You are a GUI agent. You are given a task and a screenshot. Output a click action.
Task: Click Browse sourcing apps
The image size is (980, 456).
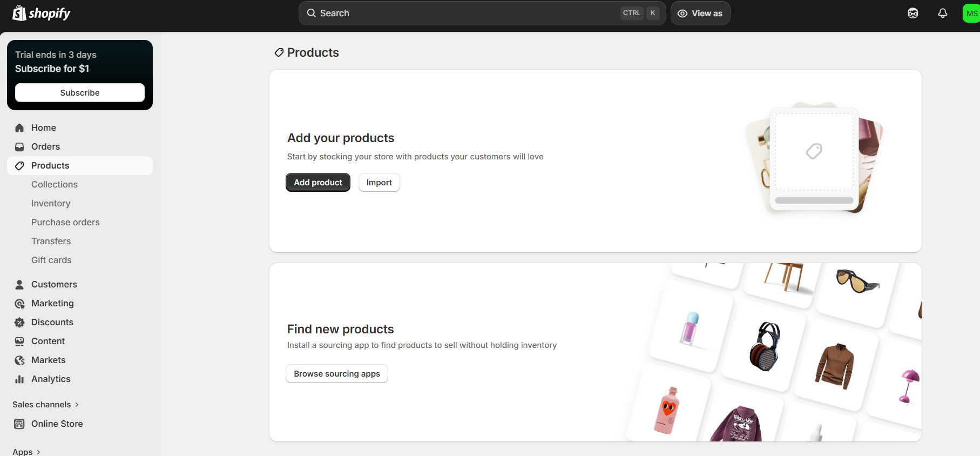(x=337, y=374)
